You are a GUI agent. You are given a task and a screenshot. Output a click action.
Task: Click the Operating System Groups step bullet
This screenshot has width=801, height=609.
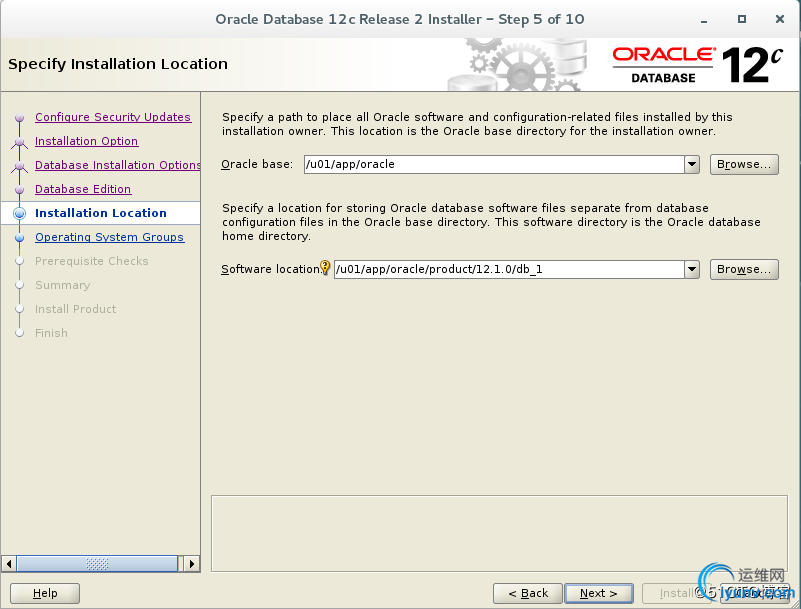point(19,238)
